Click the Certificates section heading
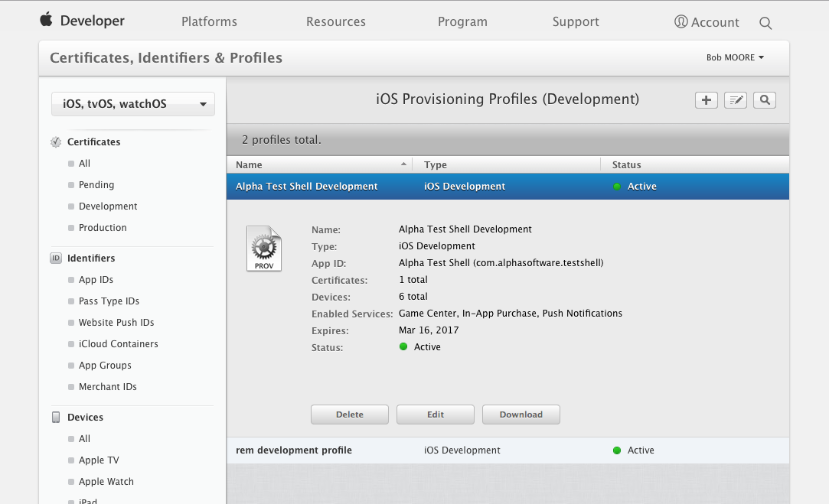The height and width of the screenshot is (504, 829). [93, 141]
